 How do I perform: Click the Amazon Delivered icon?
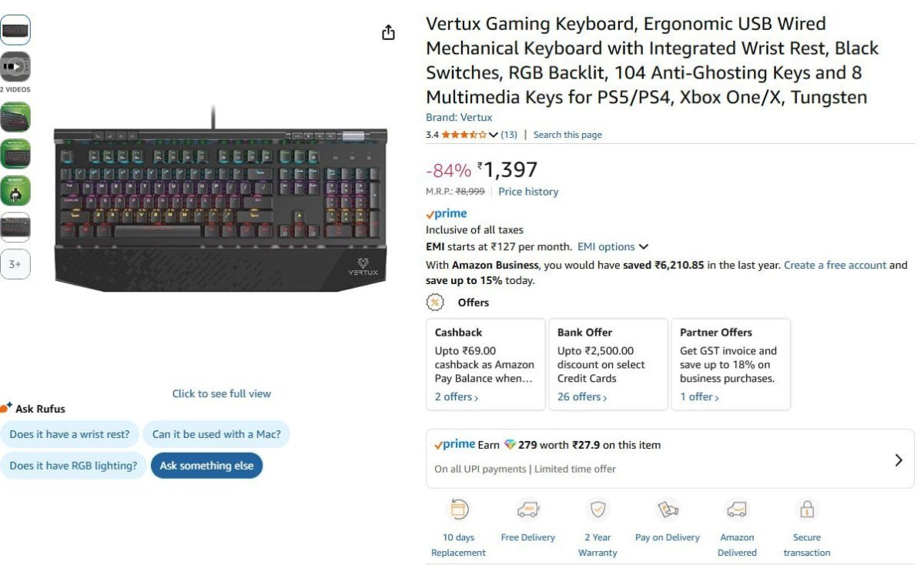pos(737,510)
